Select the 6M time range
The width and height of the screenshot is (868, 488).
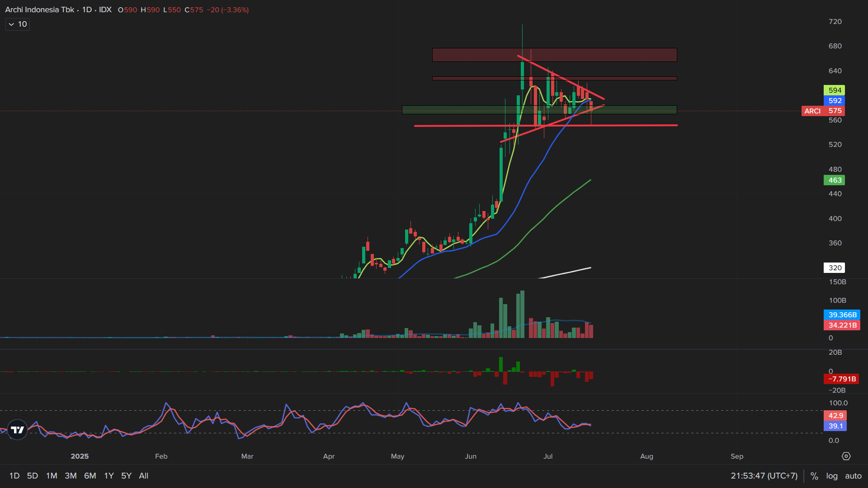point(90,476)
